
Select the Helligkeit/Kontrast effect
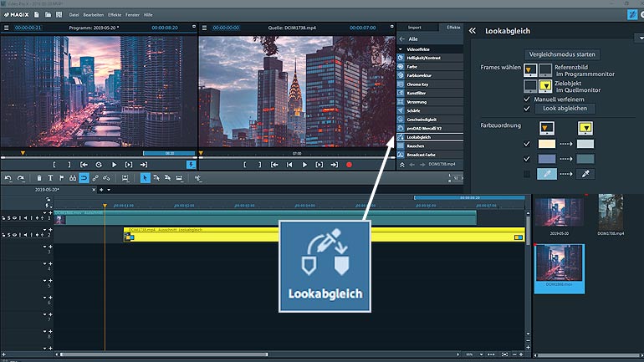(x=430, y=58)
